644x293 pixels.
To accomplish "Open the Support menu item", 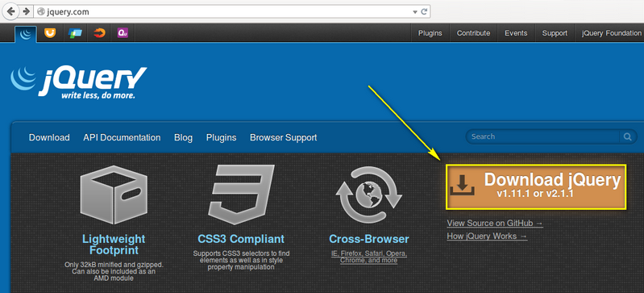I will (555, 33).
